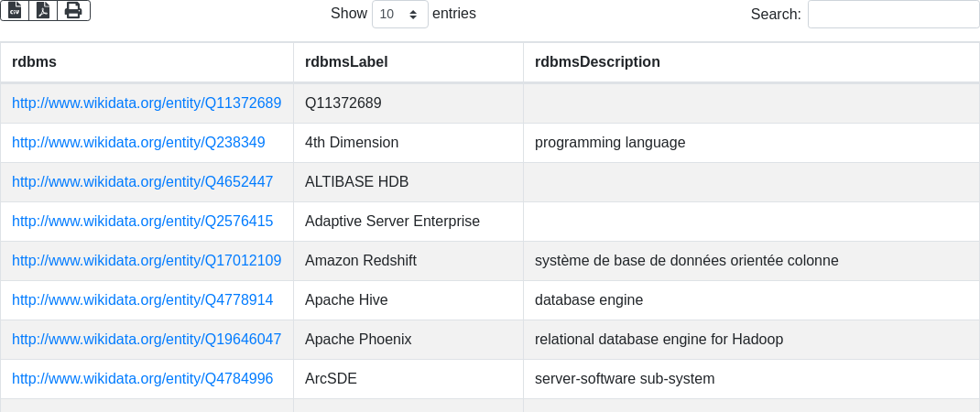The height and width of the screenshot is (412, 980).
Task: Open the Q238349 Wikidata entity link
Action: [138, 143]
